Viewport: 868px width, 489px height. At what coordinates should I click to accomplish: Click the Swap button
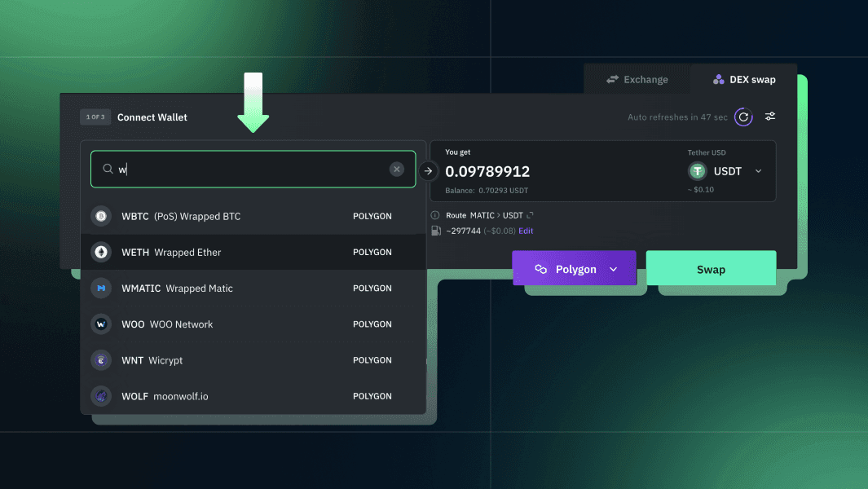[711, 269]
